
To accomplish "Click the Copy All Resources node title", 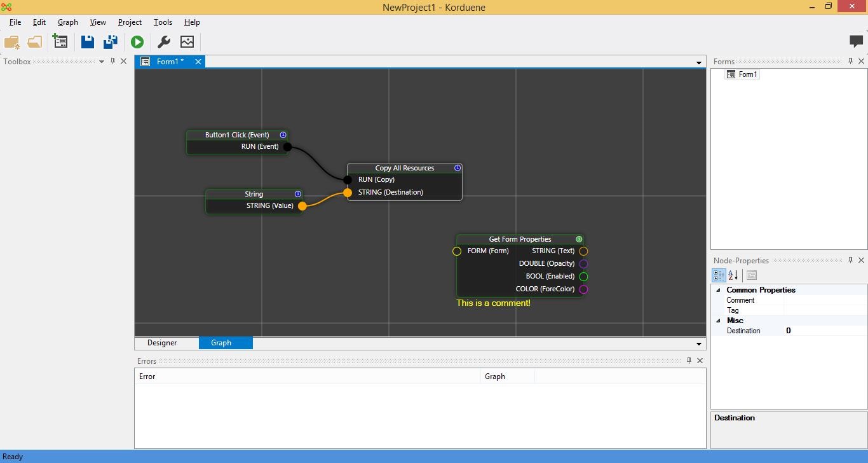I will (404, 168).
